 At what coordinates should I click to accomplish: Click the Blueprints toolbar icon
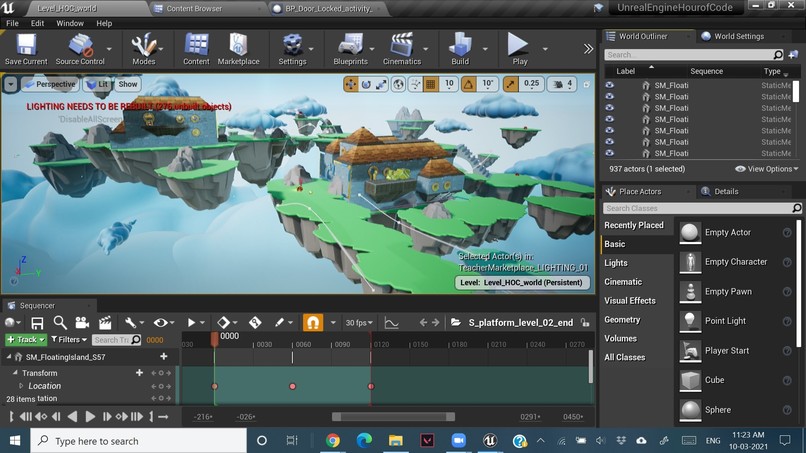click(351, 49)
